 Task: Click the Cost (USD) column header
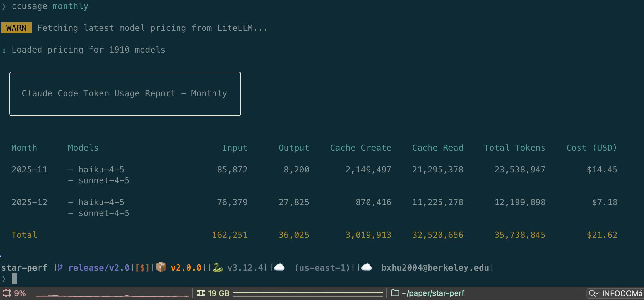[591, 148]
